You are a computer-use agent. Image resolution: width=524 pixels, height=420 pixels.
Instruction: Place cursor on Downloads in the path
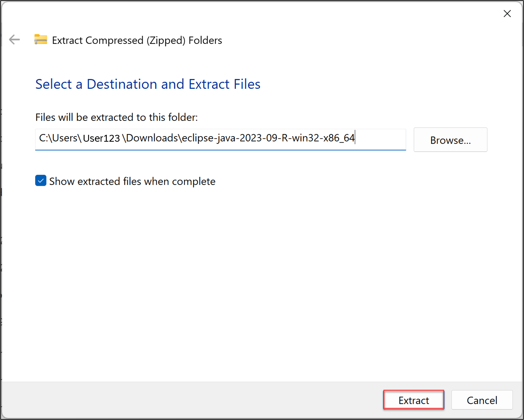coord(152,138)
